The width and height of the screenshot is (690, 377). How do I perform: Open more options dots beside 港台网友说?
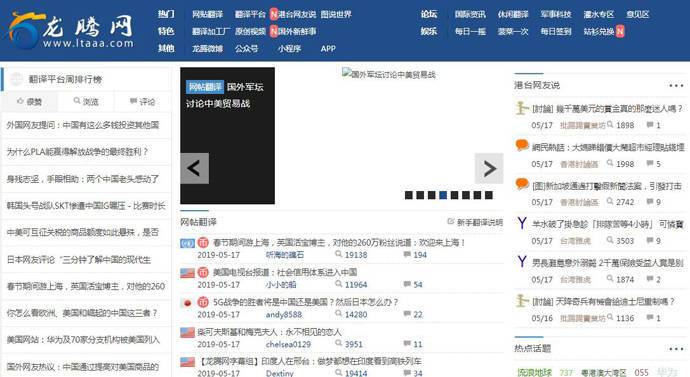tap(676, 85)
